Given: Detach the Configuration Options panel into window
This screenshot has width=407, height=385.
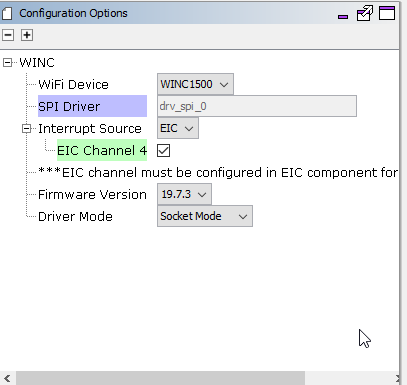Looking at the screenshot, I should tap(365, 13).
